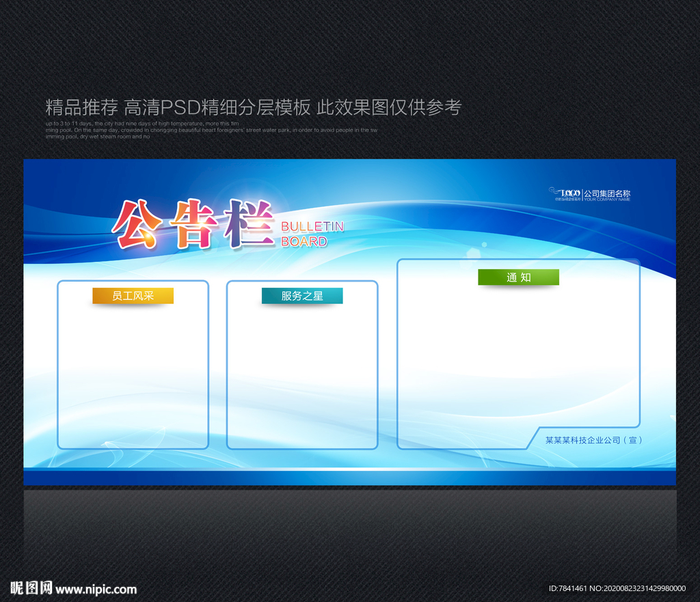Click the 公司集团名称 company name text

point(607,191)
